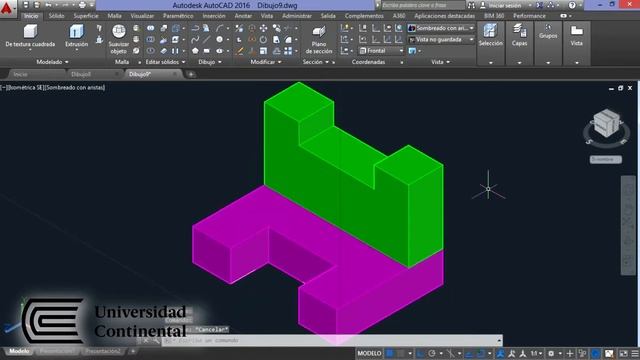Select the De textura cuadrada box tool
640x360 pixels.
click(30, 37)
